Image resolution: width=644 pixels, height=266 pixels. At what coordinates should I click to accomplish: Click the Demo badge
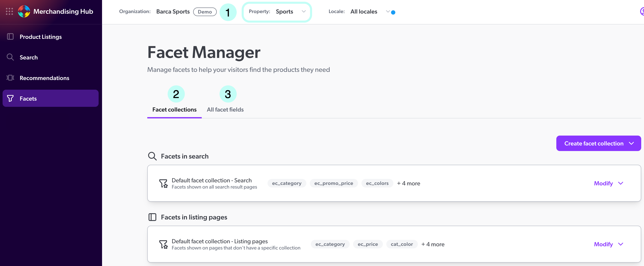(205, 12)
